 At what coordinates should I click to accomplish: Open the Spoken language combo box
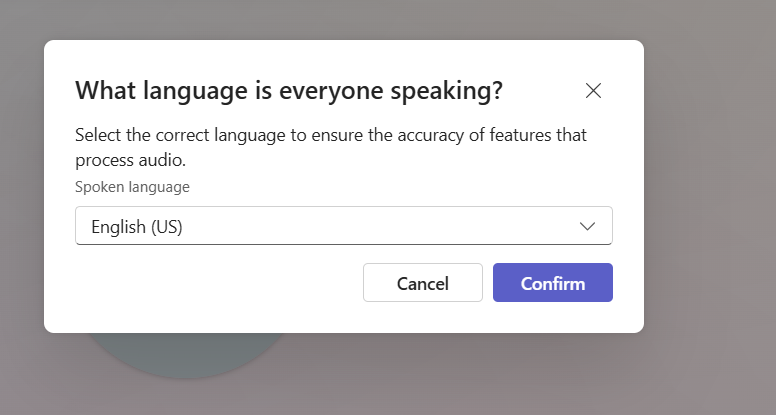[x=343, y=226]
